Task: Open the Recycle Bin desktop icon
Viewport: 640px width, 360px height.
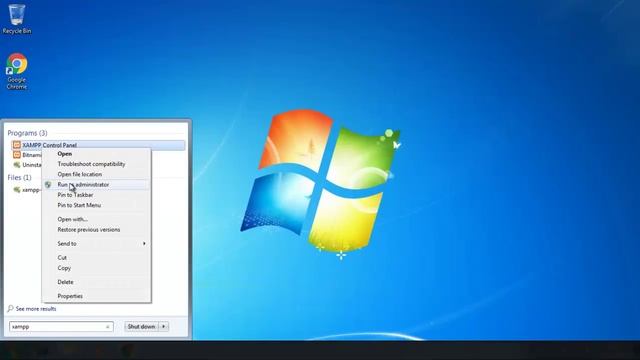Action: click(17, 19)
